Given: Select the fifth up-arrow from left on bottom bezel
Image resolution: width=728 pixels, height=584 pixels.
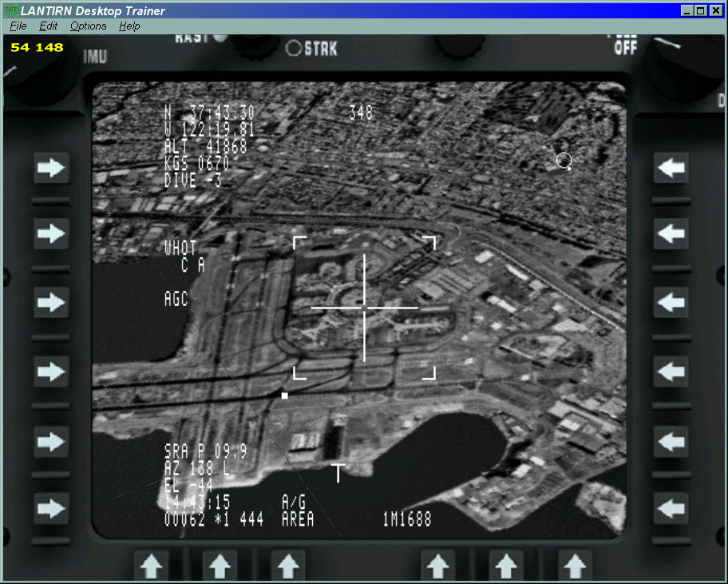Looking at the screenshot, I should coord(506,566).
